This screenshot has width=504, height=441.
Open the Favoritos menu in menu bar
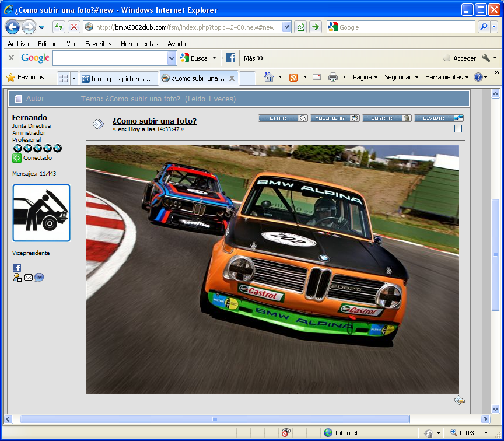click(x=99, y=44)
